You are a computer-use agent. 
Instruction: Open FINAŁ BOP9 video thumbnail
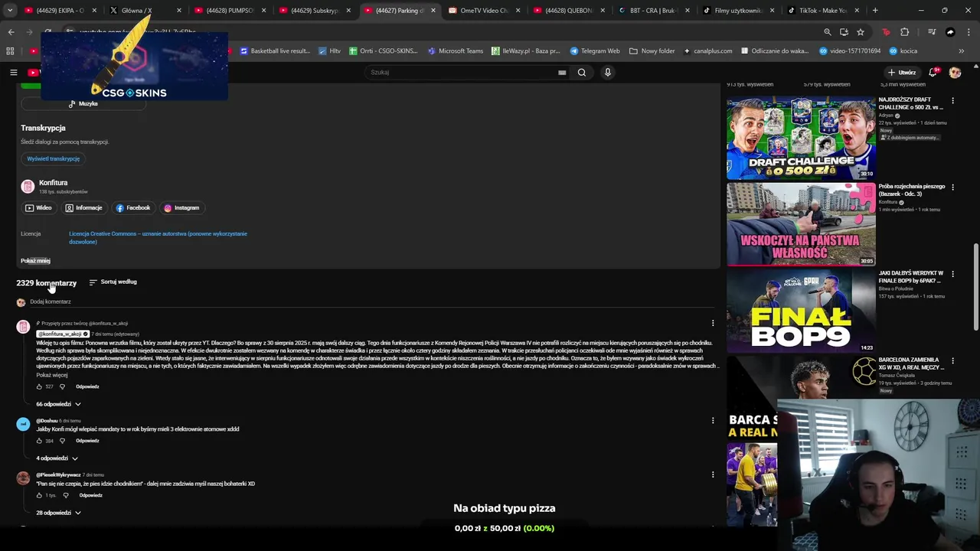[x=801, y=311]
